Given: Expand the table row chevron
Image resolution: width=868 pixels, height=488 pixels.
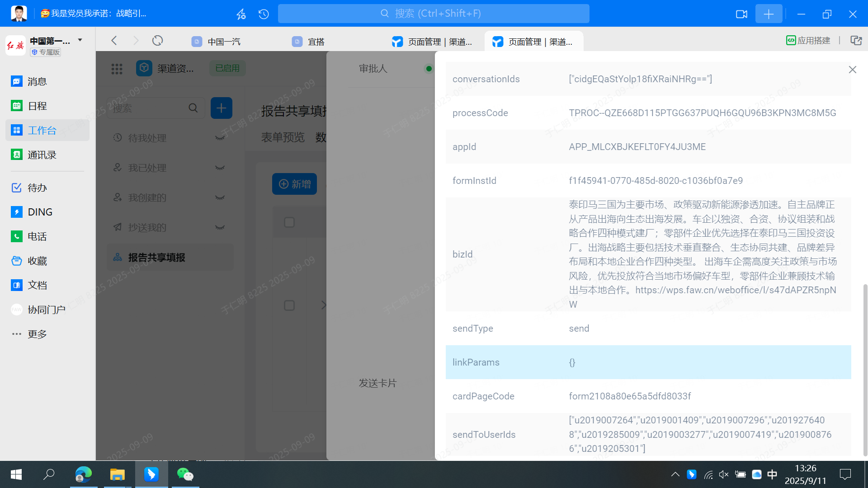Looking at the screenshot, I should coord(323,305).
